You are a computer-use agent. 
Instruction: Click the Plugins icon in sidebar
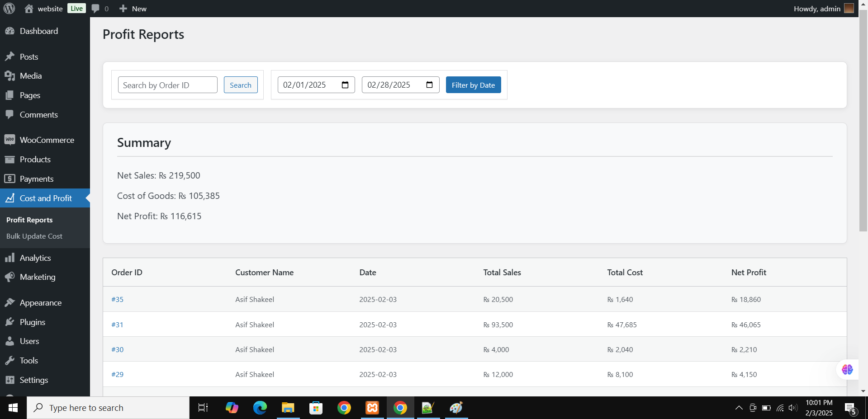click(9, 322)
